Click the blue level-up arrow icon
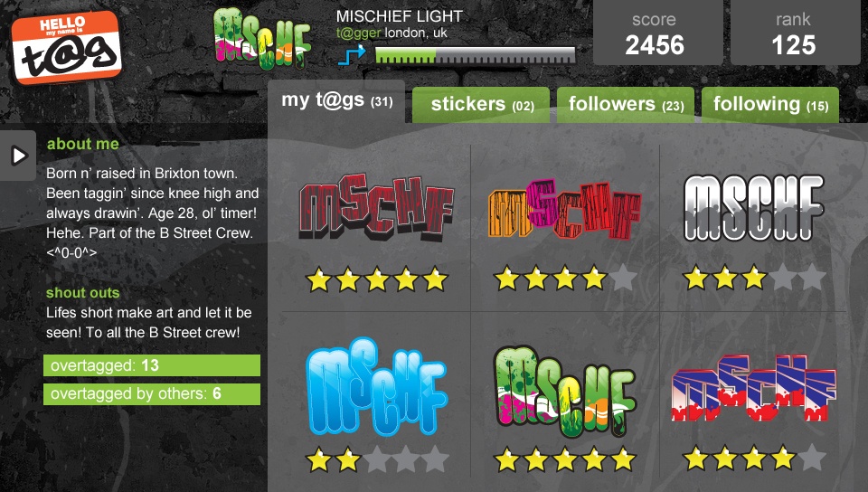The width and height of the screenshot is (868, 492). click(x=352, y=55)
